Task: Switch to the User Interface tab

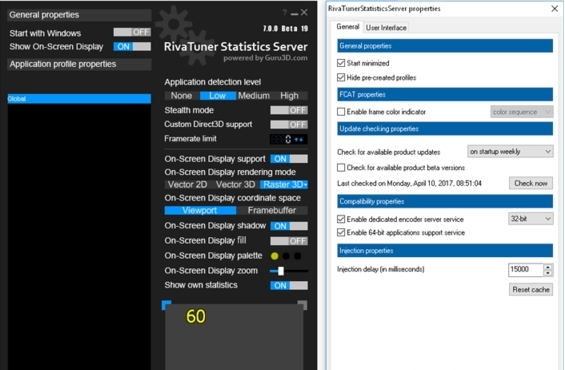Action: [386, 27]
